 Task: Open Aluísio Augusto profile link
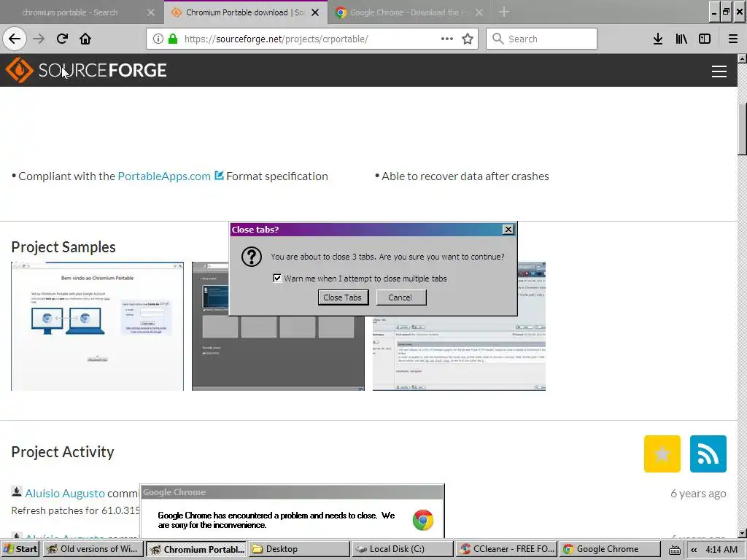pos(65,494)
